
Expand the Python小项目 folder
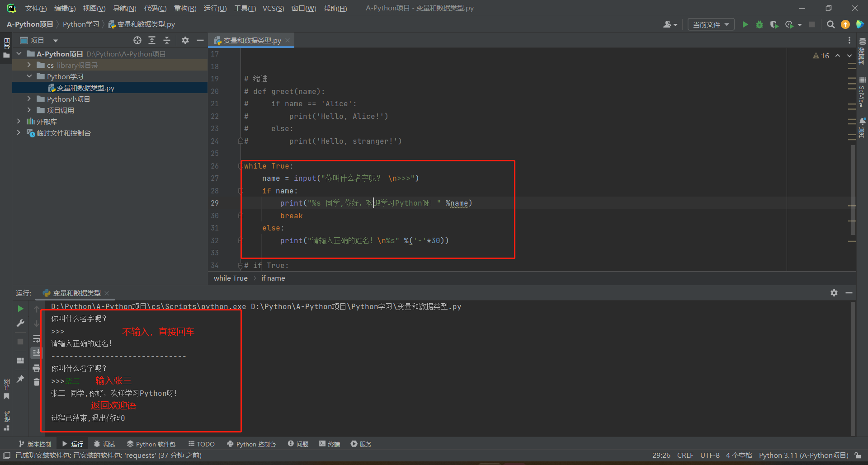(x=29, y=99)
